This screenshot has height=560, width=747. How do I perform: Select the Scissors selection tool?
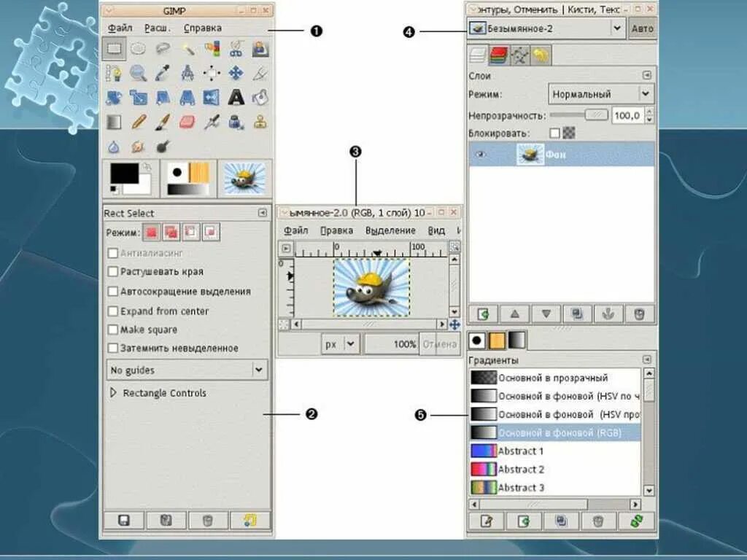tap(236, 49)
